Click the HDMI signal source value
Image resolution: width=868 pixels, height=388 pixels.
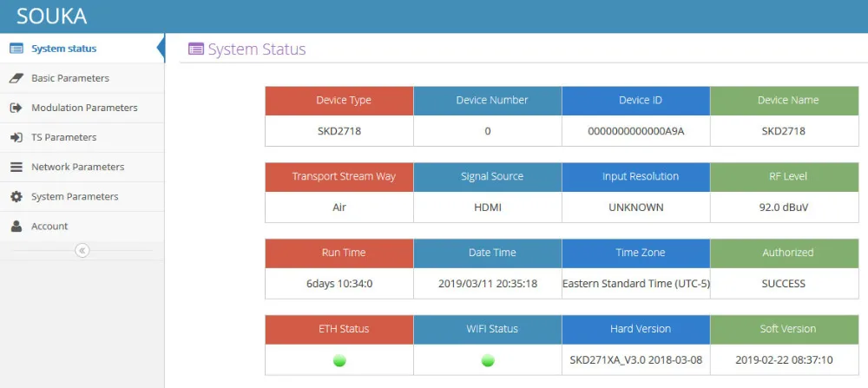click(x=488, y=207)
